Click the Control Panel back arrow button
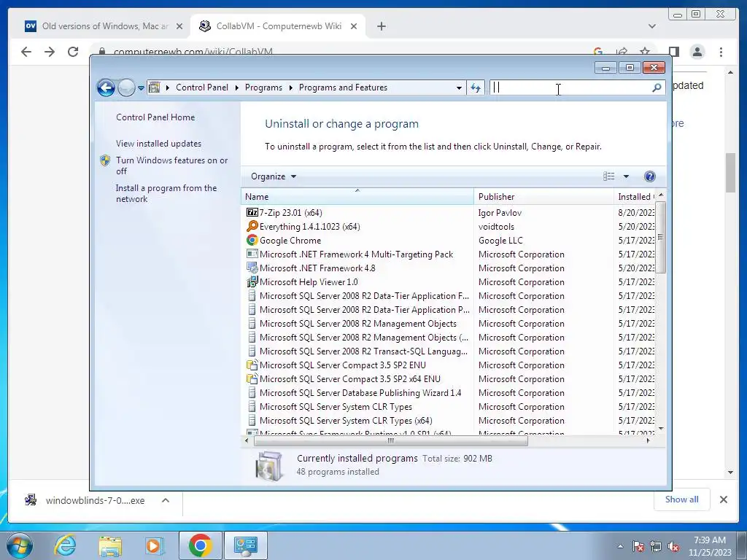747x560 pixels. coord(106,87)
